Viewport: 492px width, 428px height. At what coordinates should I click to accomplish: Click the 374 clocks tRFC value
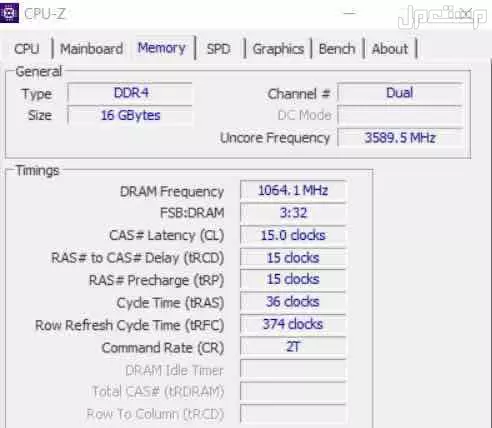point(293,324)
